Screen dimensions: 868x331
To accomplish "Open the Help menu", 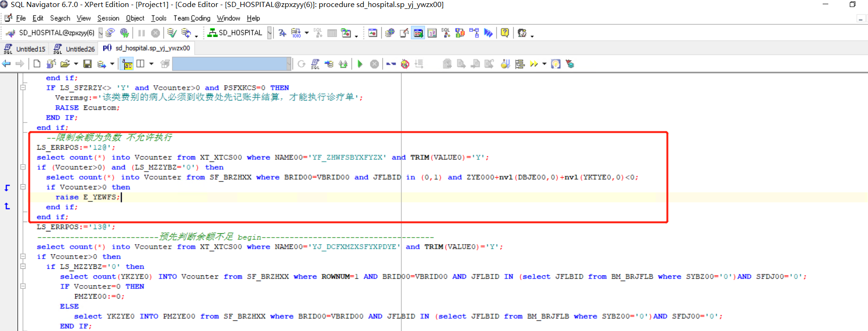I will (253, 18).
